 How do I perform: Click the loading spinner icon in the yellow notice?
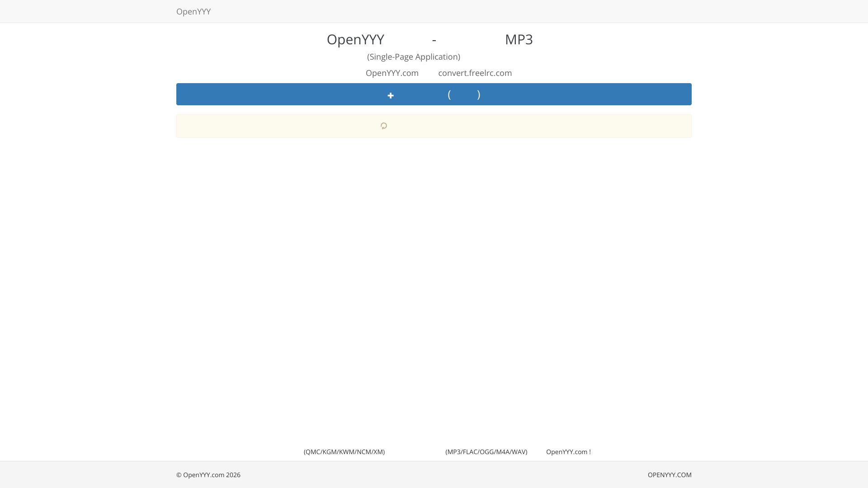(x=384, y=126)
